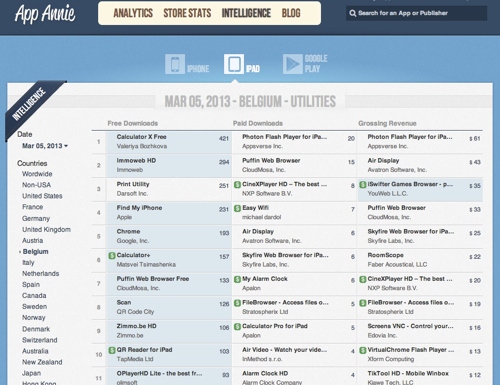Switch country to Switzerland
This screenshot has height=385, width=500.
(39, 340)
